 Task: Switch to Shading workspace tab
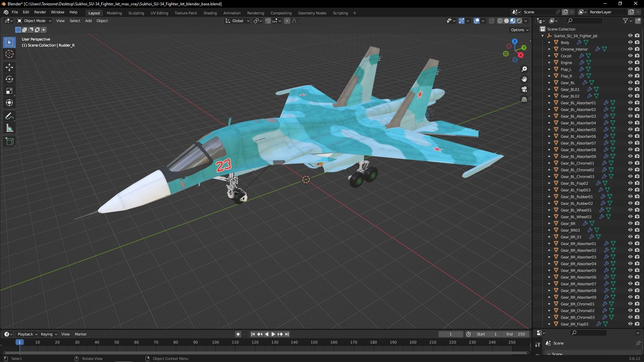pyautogui.click(x=210, y=13)
